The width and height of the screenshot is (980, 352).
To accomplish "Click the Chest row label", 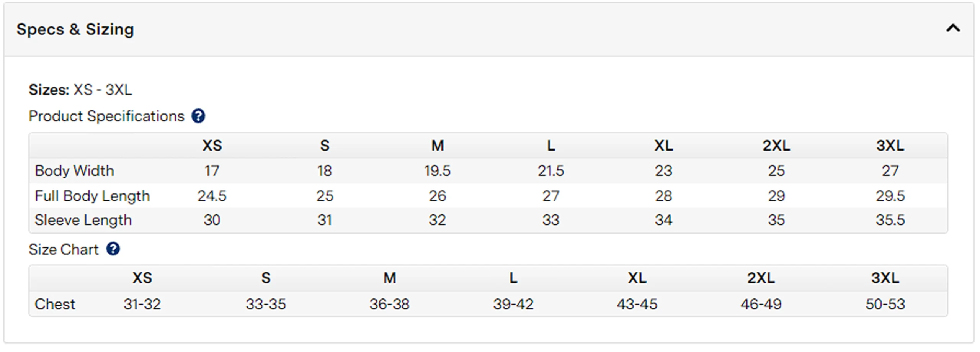I will pos(55,304).
